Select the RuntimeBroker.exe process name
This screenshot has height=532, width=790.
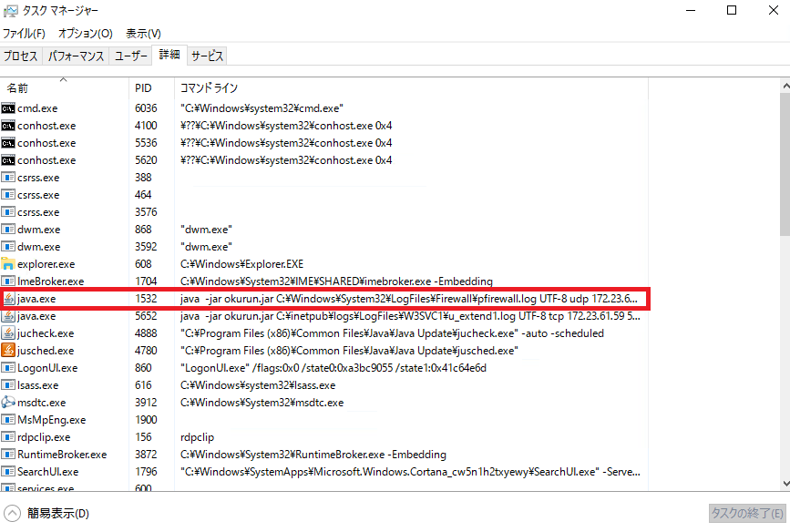pyautogui.click(x=62, y=455)
